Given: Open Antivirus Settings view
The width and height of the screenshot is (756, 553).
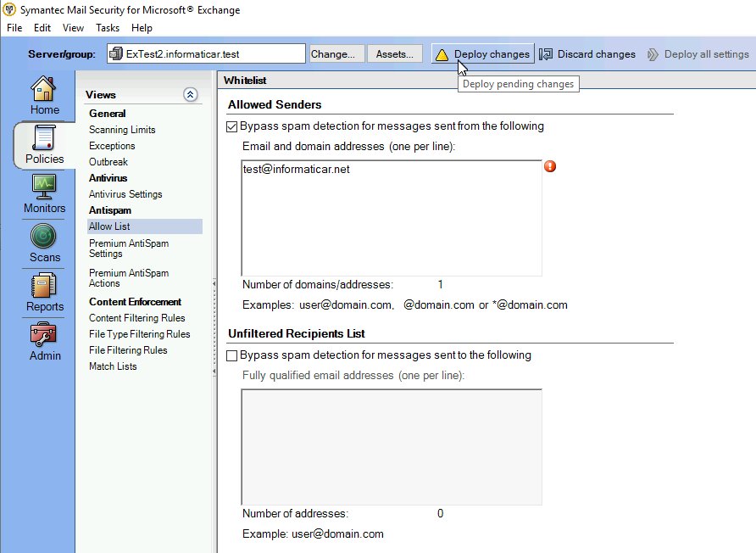Looking at the screenshot, I should [125, 194].
